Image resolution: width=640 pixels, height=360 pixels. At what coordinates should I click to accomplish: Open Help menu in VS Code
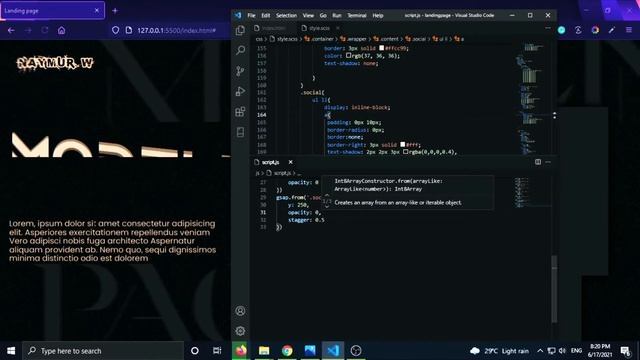tap(378, 16)
